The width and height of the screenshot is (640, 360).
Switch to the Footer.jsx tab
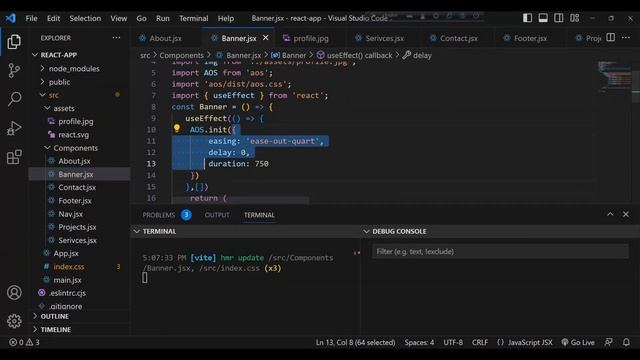530,38
